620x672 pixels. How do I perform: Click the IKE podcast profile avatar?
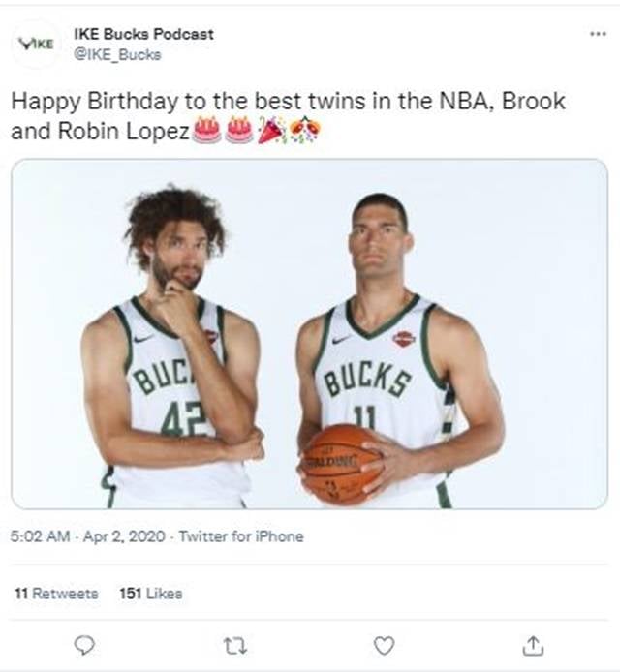coord(37,44)
